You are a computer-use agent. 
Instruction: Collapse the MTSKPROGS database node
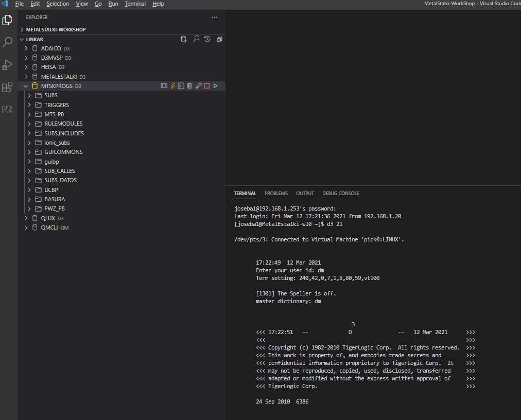[26, 86]
